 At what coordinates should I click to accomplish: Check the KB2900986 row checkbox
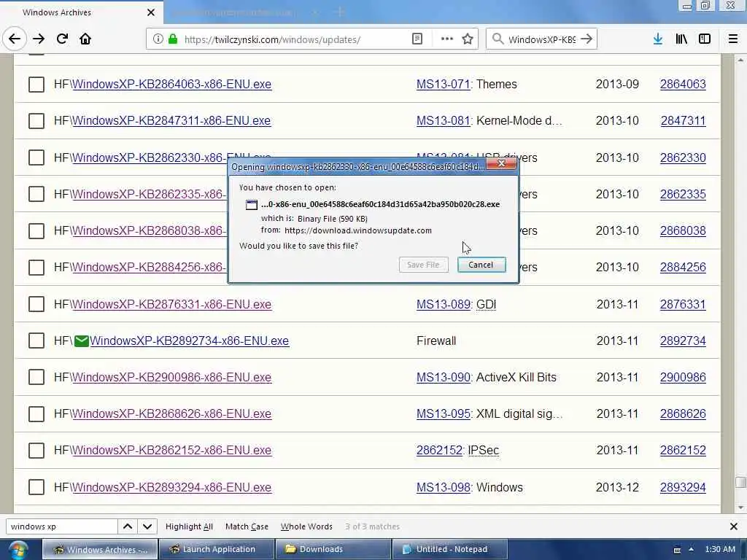(36, 378)
